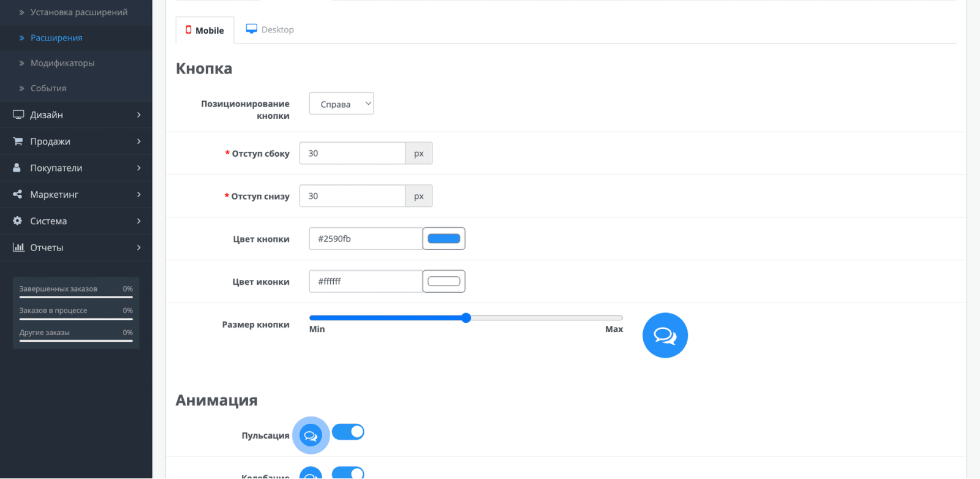Expand the Дизайн menu chevron
The height and width of the screenshot is (479, 980).
click(139, 115)
